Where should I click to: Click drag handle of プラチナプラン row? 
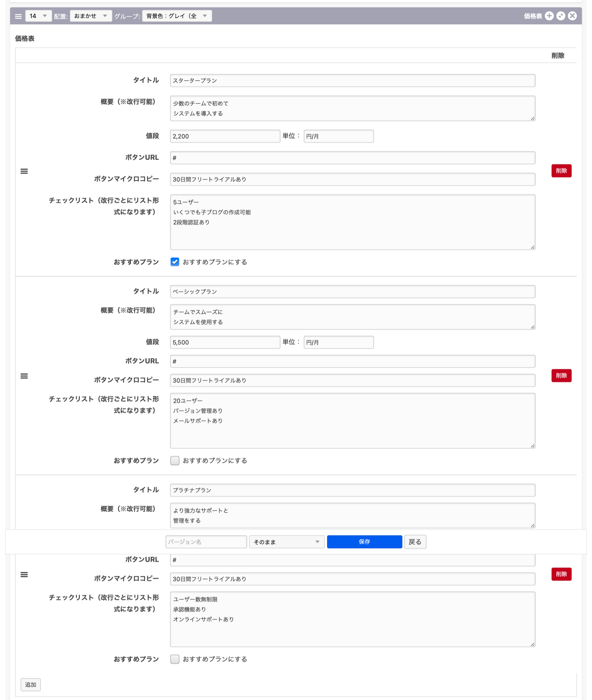pos(24,574)
